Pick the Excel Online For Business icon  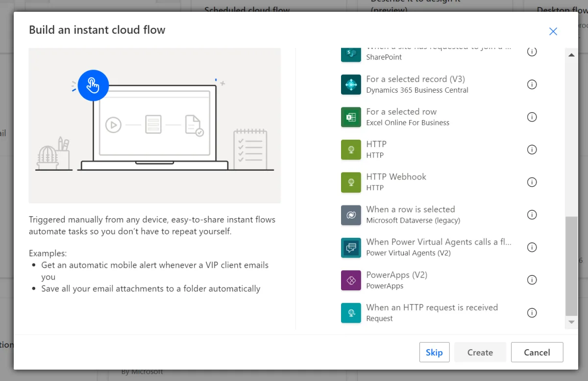tap(351, 117)
